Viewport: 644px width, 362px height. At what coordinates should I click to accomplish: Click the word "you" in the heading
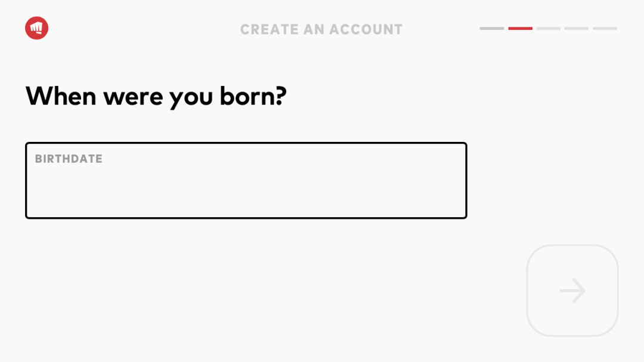click(191, 97)
